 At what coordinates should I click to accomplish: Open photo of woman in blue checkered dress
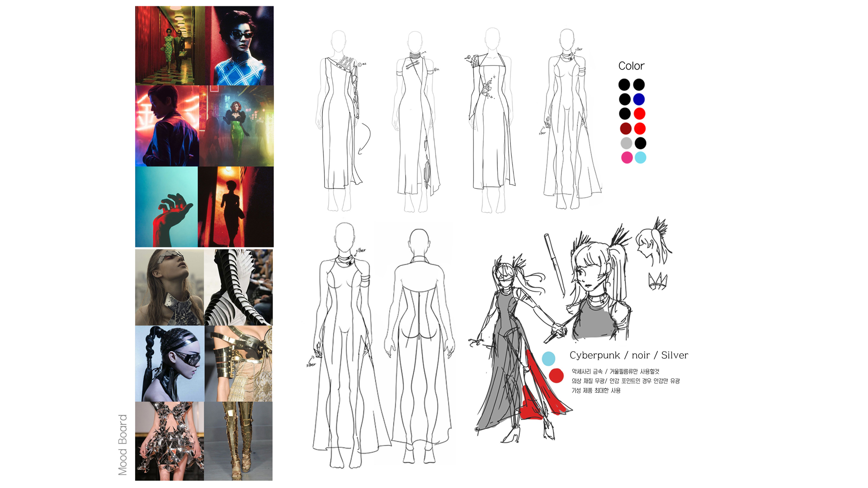tap(239, 46)
